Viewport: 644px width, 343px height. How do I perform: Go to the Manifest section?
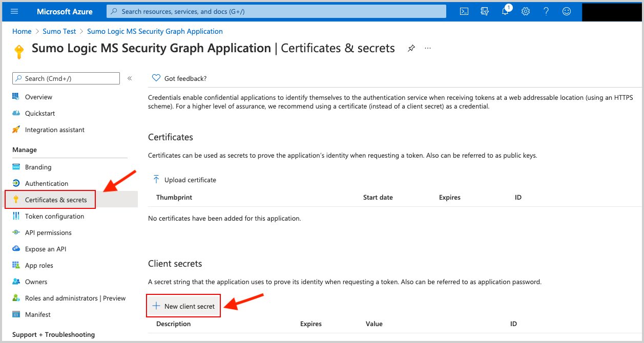click(38, 314)
